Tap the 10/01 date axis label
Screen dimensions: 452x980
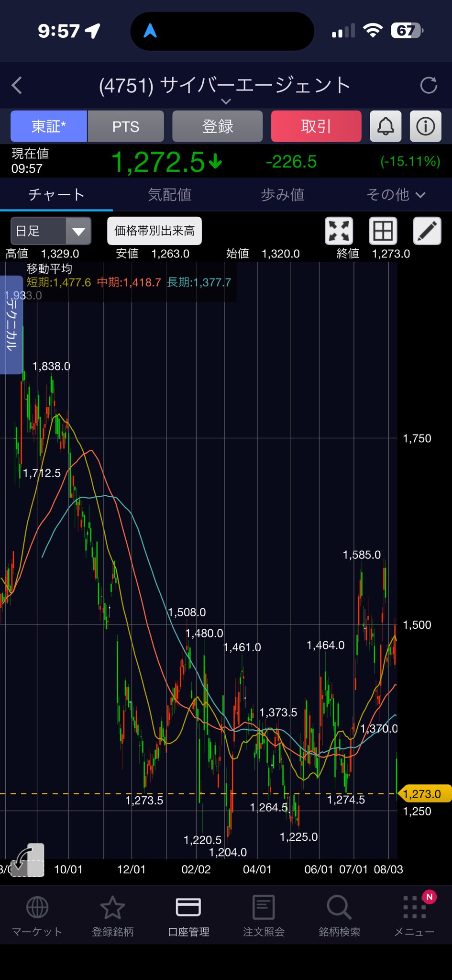click(68, 869)
